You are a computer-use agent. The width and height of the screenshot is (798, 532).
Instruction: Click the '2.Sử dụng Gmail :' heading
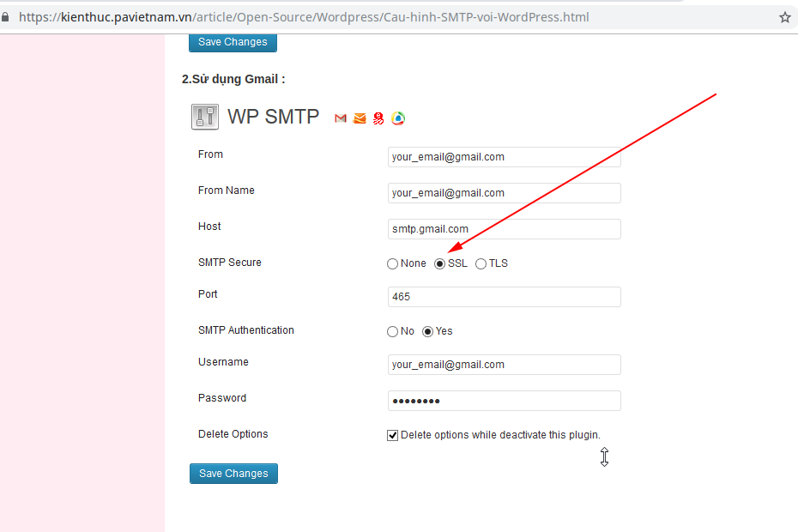click(x=233, y=80)
